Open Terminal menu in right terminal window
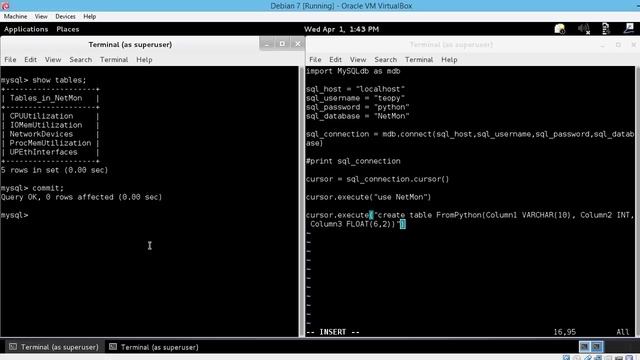Image resolution: width=640 pixels, height=360 pixels. point(419,60)
